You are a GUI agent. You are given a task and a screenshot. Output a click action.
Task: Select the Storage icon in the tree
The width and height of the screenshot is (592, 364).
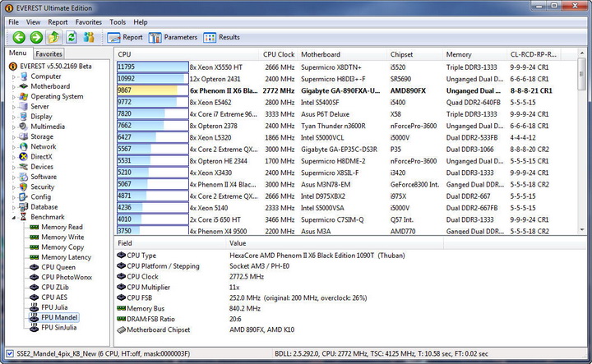(x=24, y=136)
